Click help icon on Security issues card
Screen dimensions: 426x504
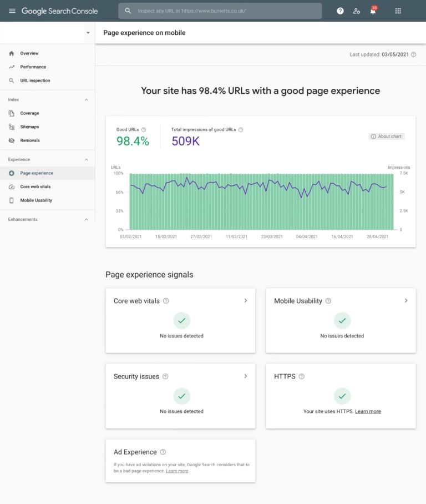(165, 376)
